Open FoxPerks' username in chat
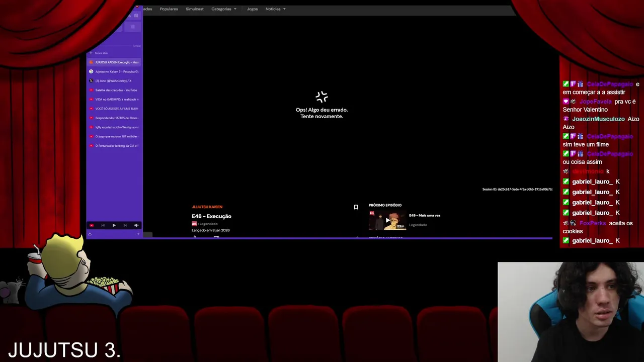Viewport: 644px width, 362px height. click(x=593, y=223)
